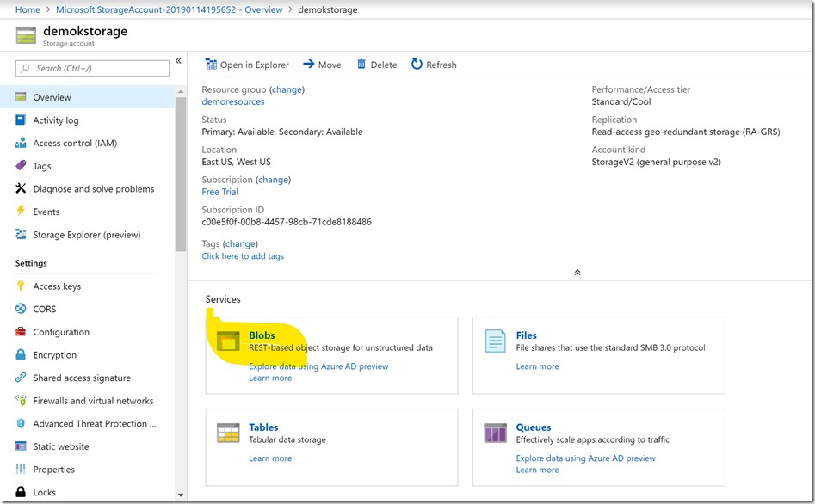Click the Access keys key icon
The height and width of the screenshot is (504, 815).
[21, 286]
